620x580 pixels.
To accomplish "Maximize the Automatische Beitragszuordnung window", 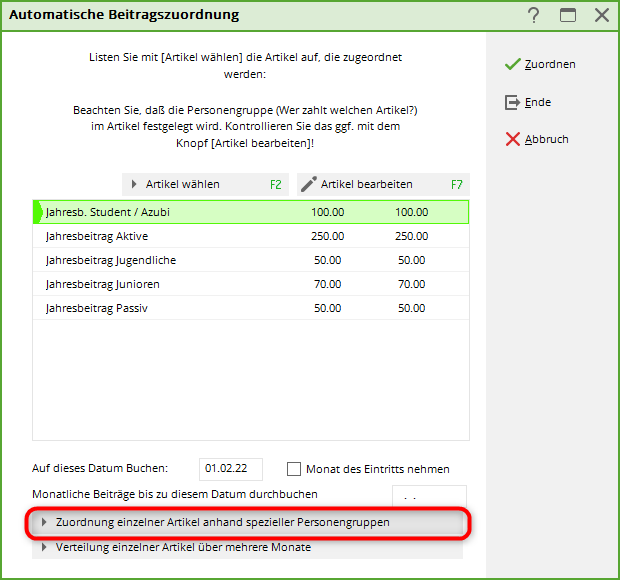I will point(568,15).
